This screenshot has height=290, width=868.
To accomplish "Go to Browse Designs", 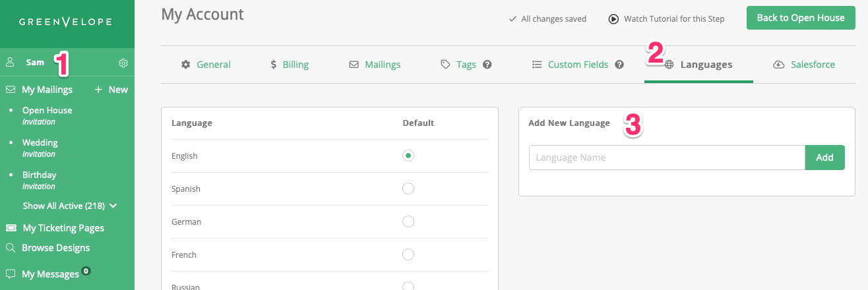I will pyautogui.click(x=56, y=248).
